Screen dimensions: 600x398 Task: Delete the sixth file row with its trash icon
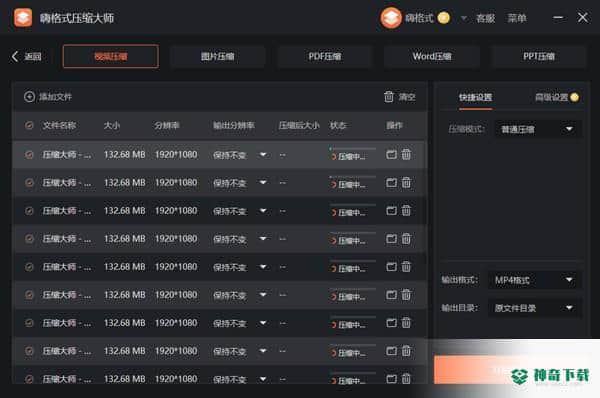coord(406,294)
